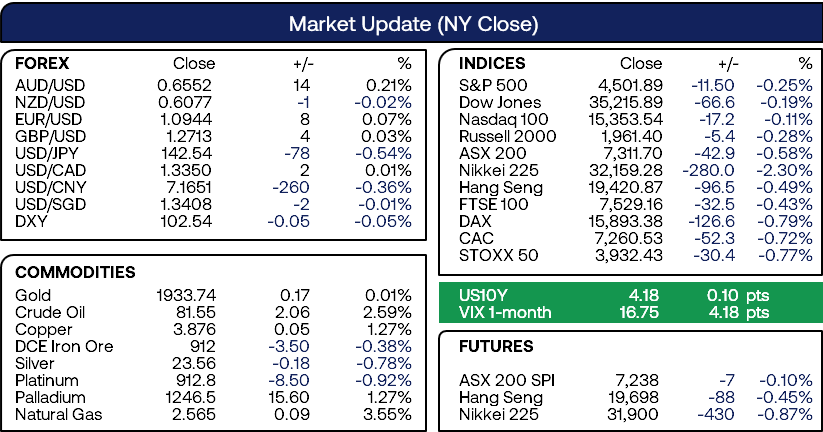Click the VIX 1-month value 16.75
This screenshot has height=432, width=823.
[x=639, y=312]
